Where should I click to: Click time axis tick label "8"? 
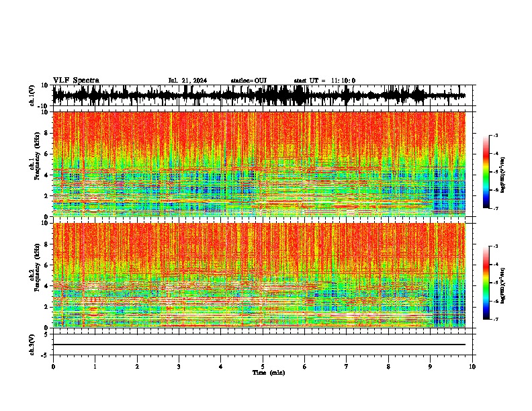click(388, 367)
